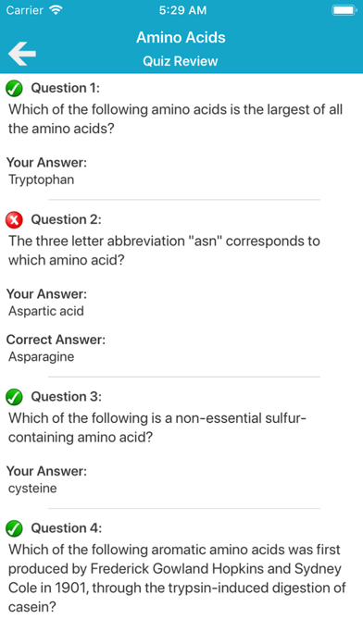The height and width of the screenshot is (644, 363).
Task: Click the green checkmark beside Question 3
Action: (x=14, y=397)
